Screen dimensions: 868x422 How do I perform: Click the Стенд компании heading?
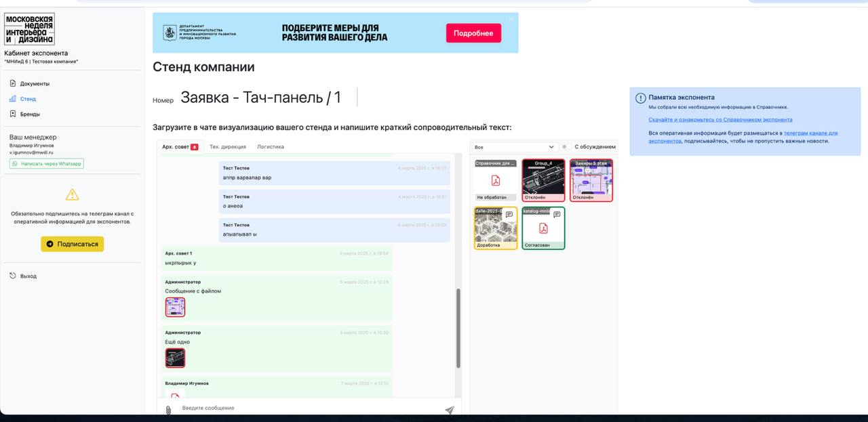pos(203,67)
